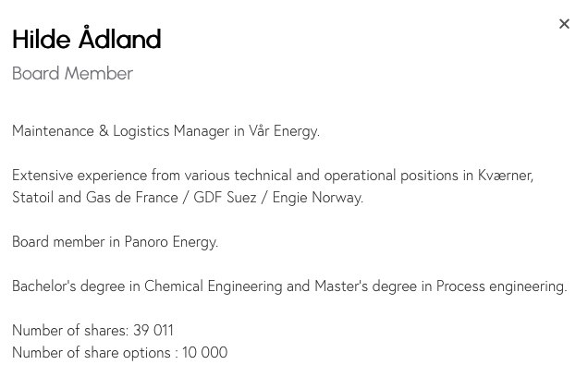
Task: Click the Hilde Ådland name heading
Action: [x=87, y=38]
